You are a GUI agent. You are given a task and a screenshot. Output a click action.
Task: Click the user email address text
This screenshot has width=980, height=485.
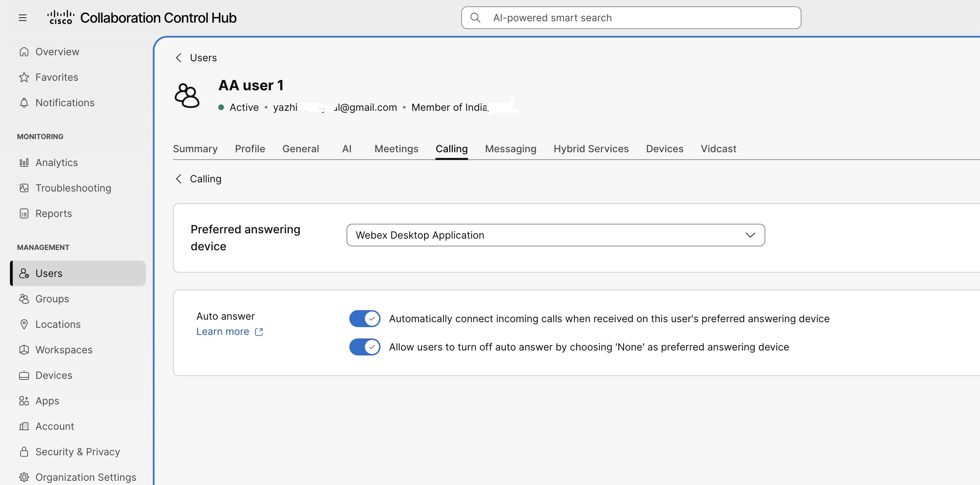[335, 108]
